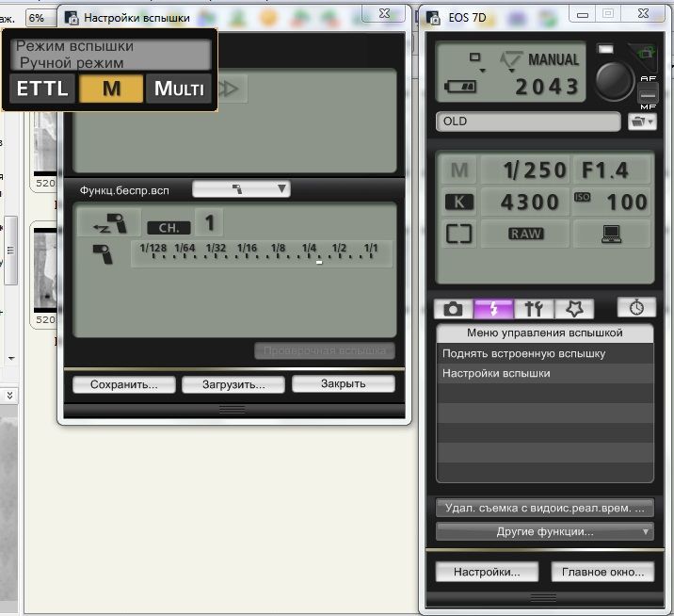674x616 pixels.
Task: Click the Сохранить button
Action: coord(124,384)
